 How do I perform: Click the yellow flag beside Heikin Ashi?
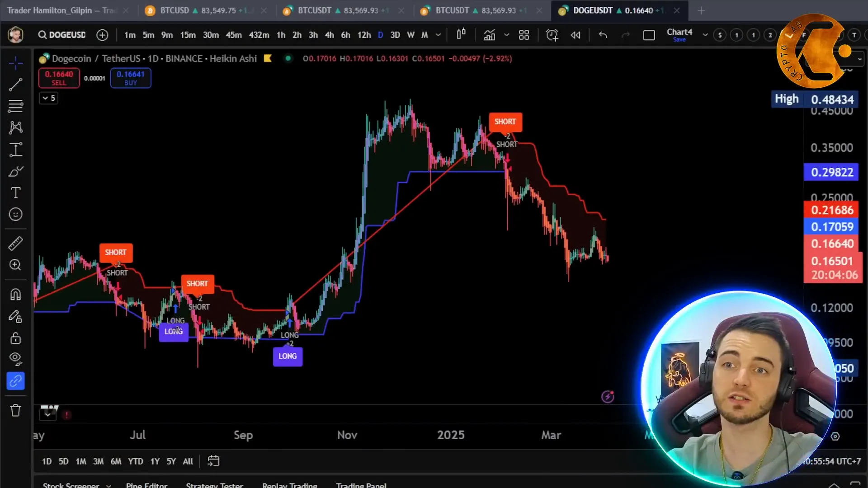(x=268, y=58)
